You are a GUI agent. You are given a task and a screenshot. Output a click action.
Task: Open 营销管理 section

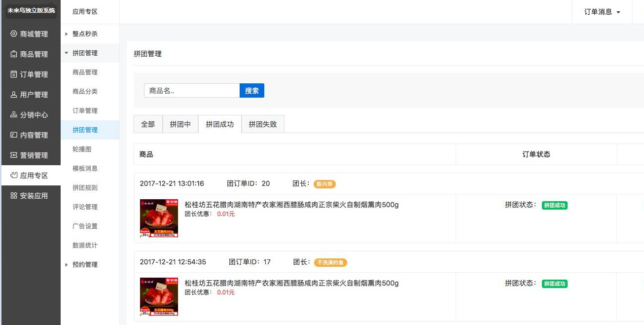point(30,155)
